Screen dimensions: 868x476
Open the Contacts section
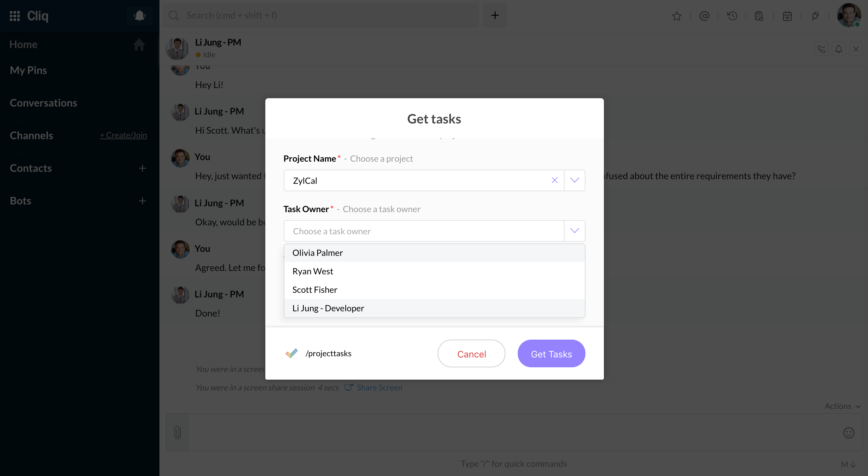(31, 168)
